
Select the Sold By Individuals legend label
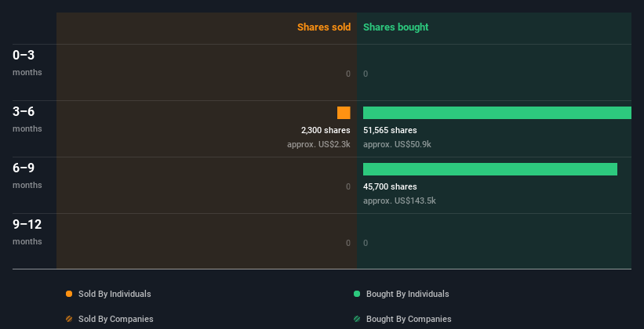pos(115,294)
